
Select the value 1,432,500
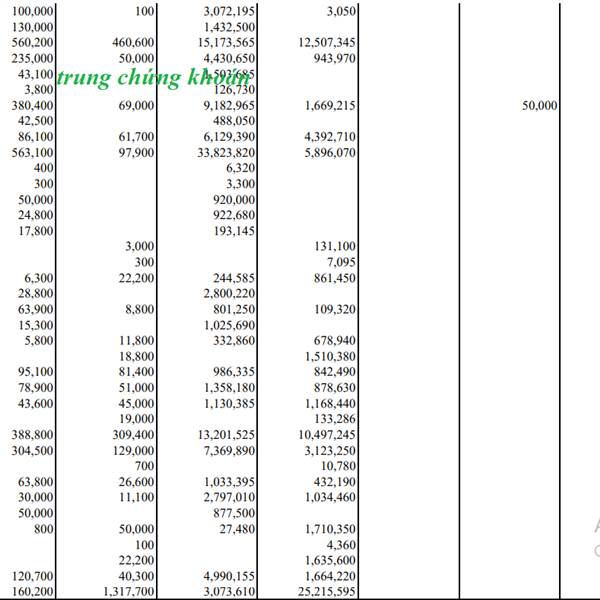pyautogui.click(x=229, y=27)
